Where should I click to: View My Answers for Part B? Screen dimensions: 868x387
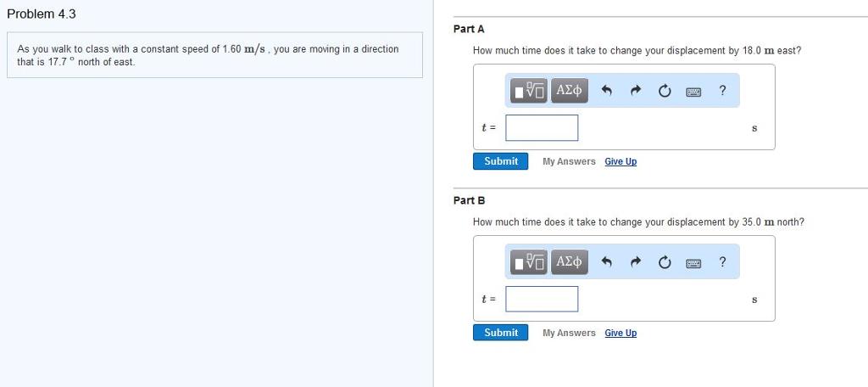pos(569,333)
